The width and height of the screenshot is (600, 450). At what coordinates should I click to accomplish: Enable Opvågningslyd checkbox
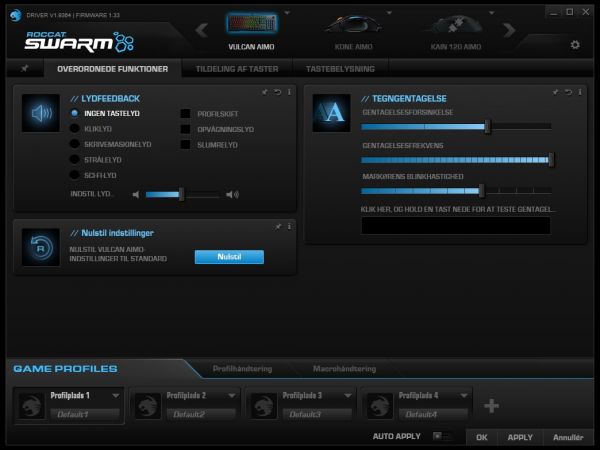(x=186, y=129)
